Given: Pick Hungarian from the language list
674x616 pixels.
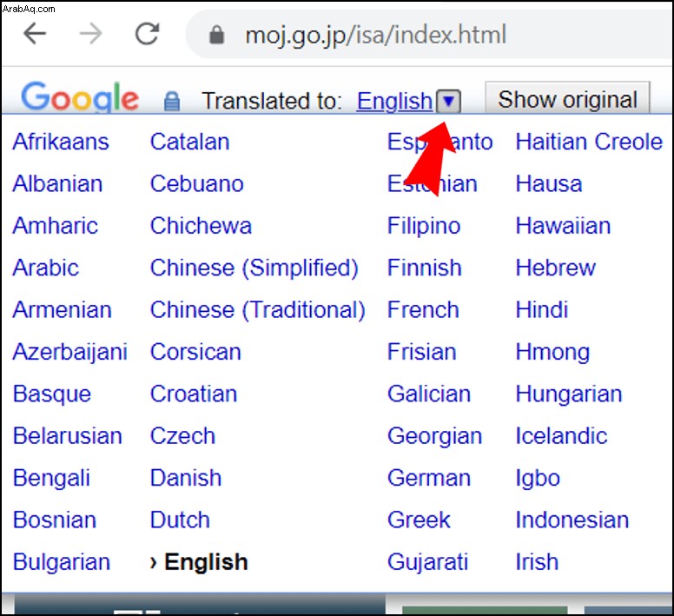Looking at the screenshot, I should click(569, 394).
